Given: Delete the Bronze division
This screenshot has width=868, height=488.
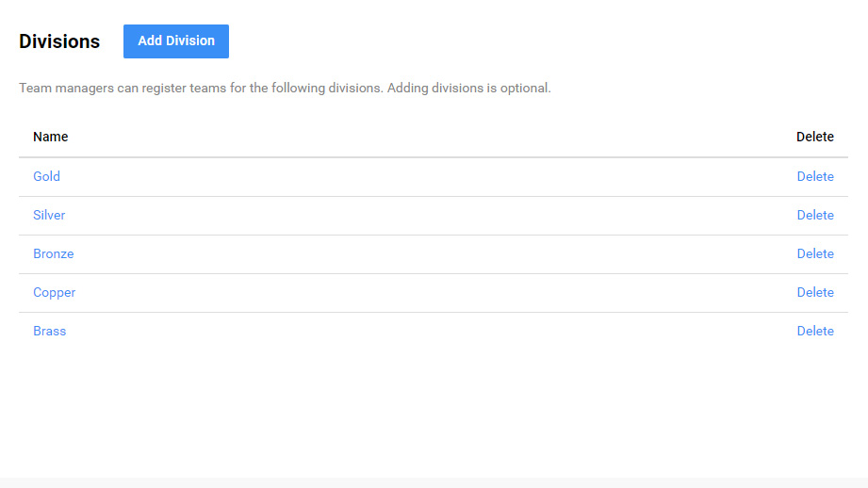Looking at the screenshot, I should pyautogui.click(x=815, y=253).
